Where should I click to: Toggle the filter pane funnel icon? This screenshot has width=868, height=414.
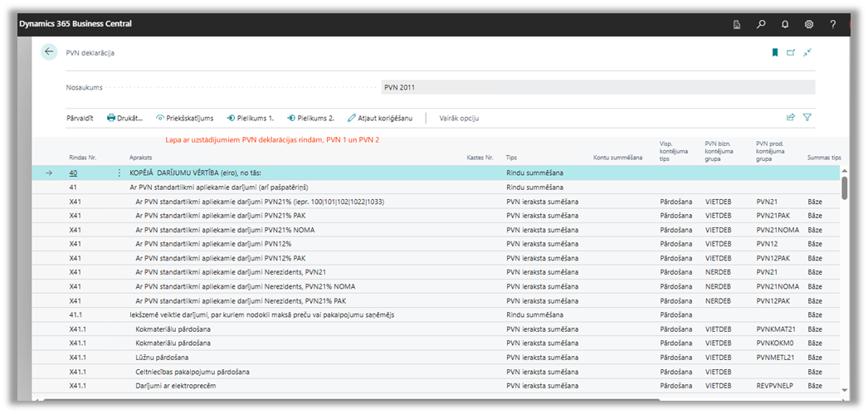pos(807,118)
